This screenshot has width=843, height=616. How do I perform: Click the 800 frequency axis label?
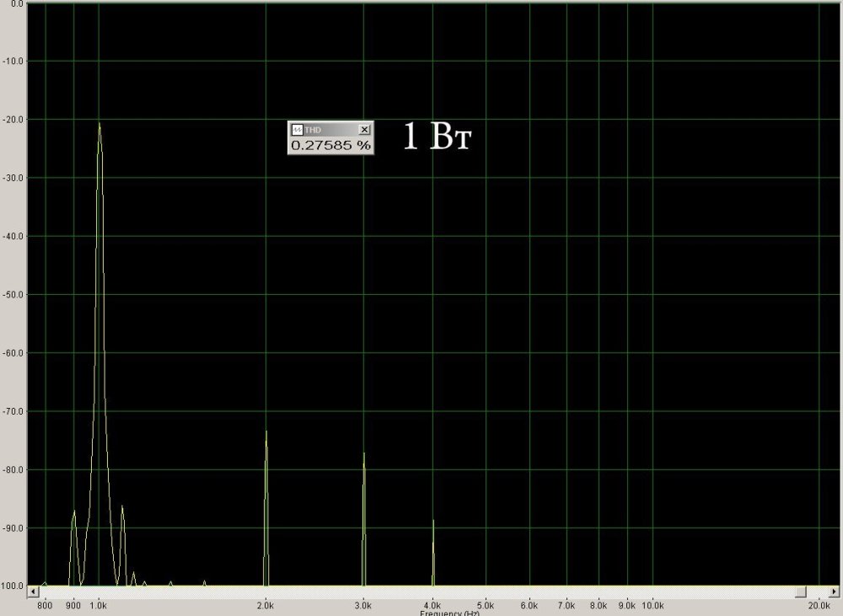[46, 606]
